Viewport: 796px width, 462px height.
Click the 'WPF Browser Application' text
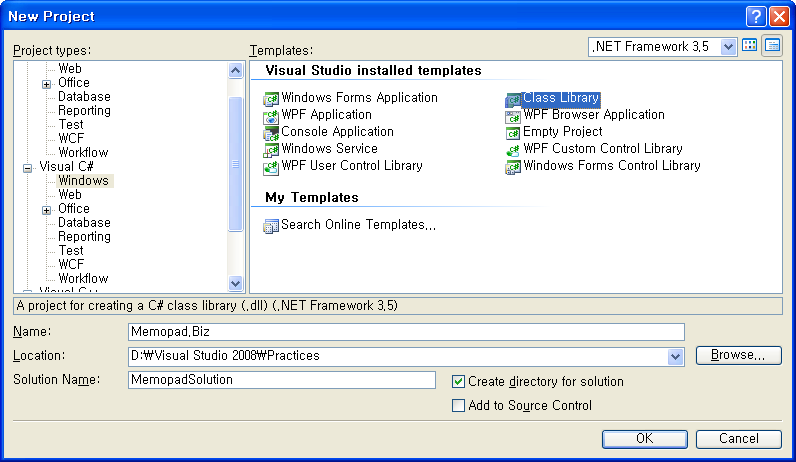pos(594,115)
